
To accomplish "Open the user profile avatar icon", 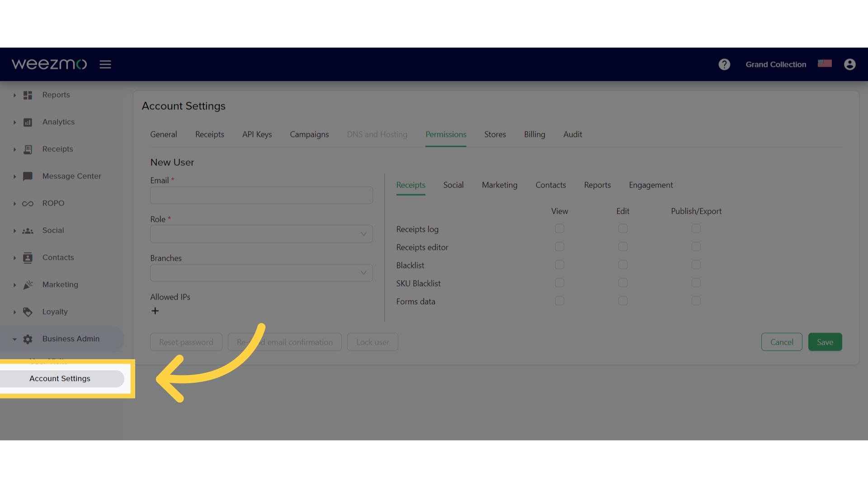I will (x=850, y=64).
